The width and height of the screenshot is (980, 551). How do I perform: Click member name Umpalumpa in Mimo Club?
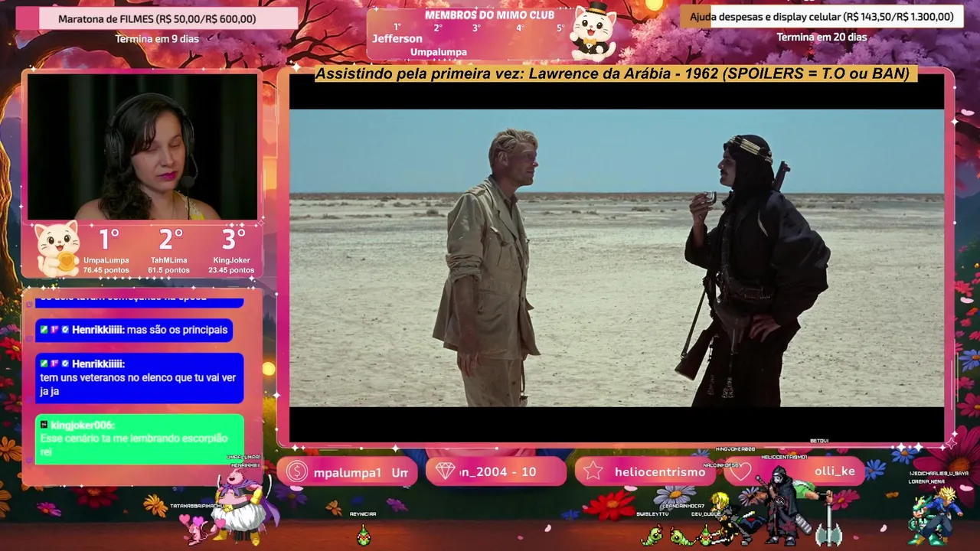(439, 52)
